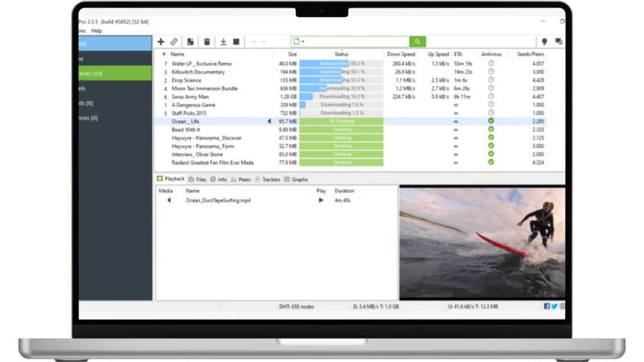Select the Killswitch Documentary torrent row
Screen dimensions: 644x362
(198, 72)
